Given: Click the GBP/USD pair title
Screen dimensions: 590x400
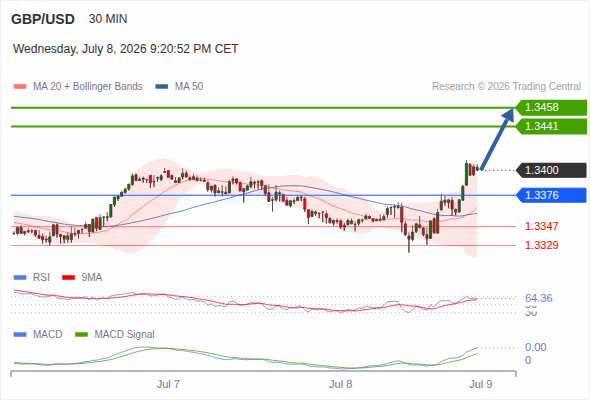Looking at the screenshot, I should (43, 19).
